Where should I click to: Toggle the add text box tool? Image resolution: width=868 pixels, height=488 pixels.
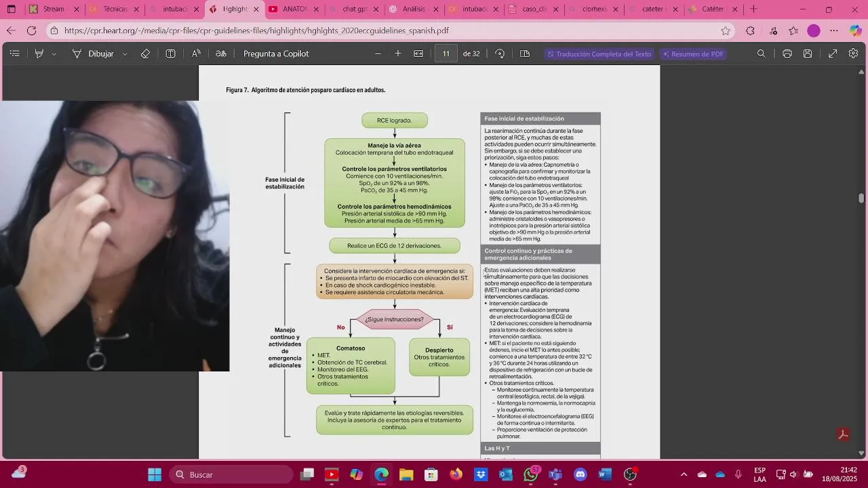(171, 54)
